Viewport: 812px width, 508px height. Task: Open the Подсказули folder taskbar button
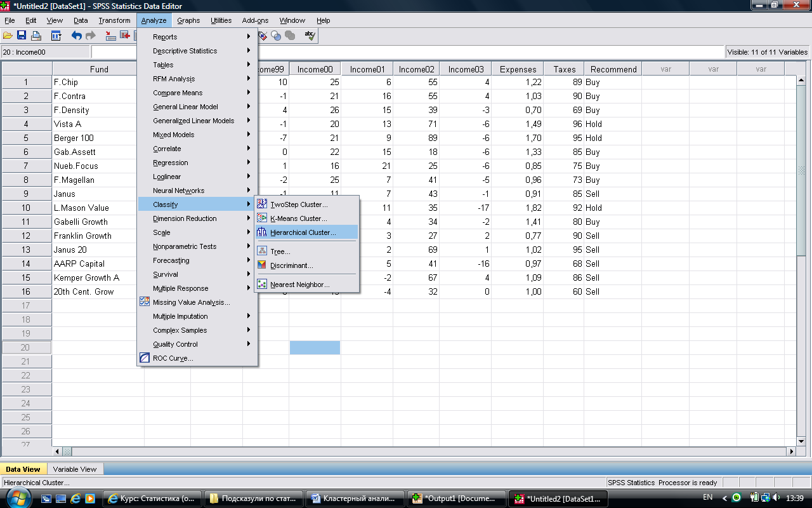254,498
